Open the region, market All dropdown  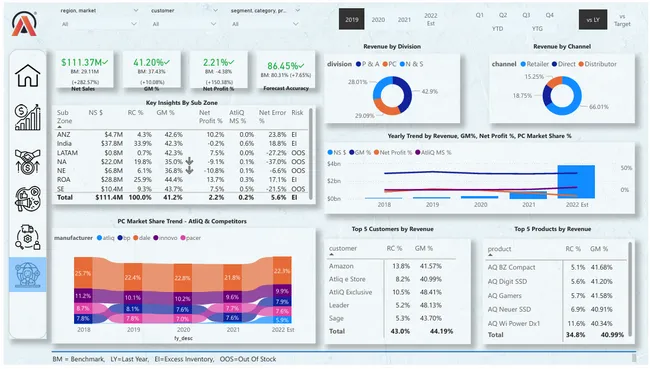[x=98, y=24]
